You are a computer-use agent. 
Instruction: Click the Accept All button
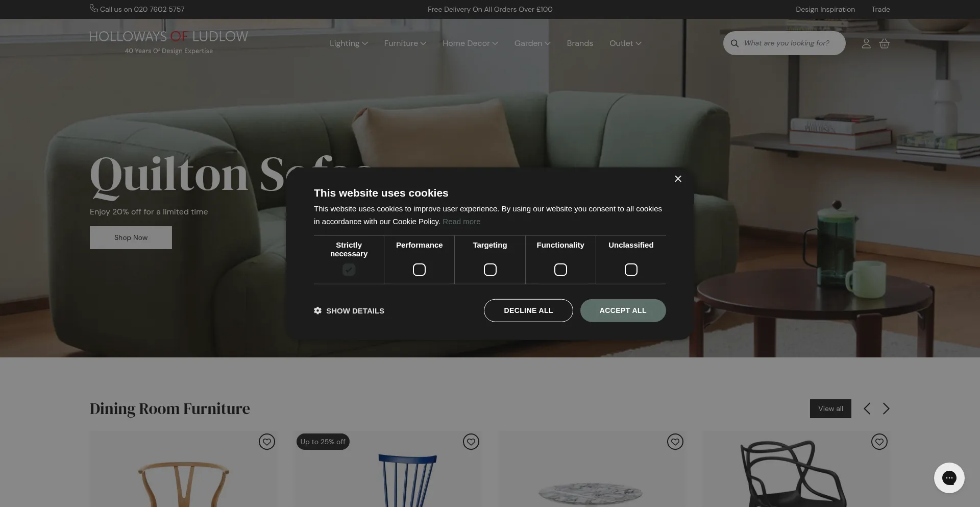tap(623, 310)
